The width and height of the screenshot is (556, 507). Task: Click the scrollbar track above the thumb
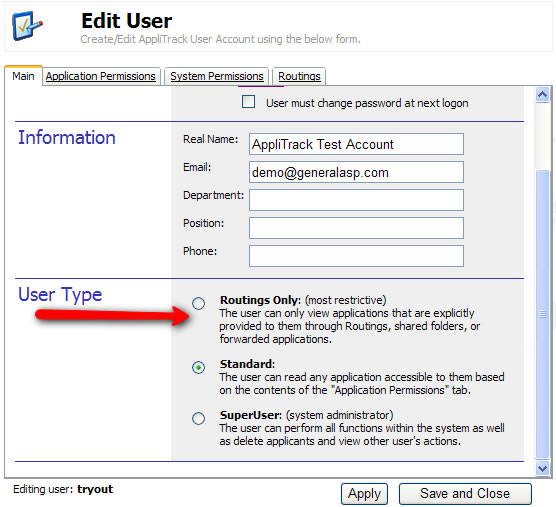tap(543, 136)
